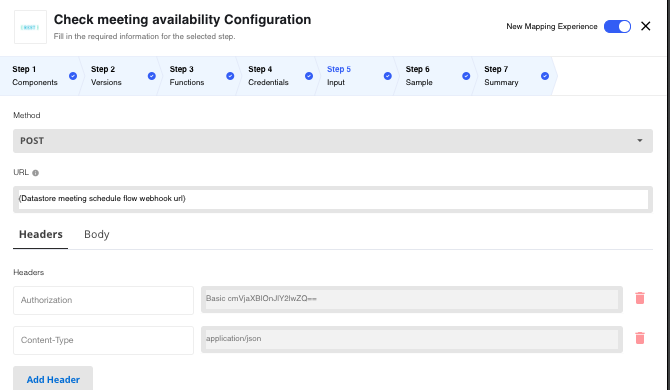Viewport: 670px width, 390px height.
Task: Show the URL info tooltip icon
Action: click(x=35, y=173)
